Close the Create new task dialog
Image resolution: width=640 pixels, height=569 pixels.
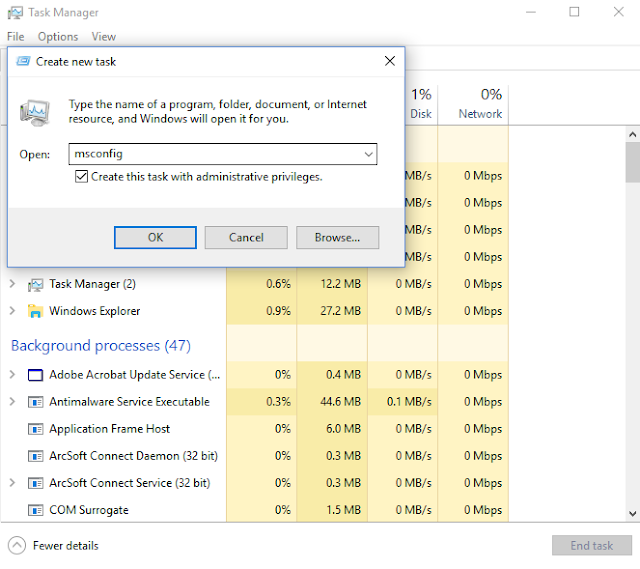click(x=390, y=61)
